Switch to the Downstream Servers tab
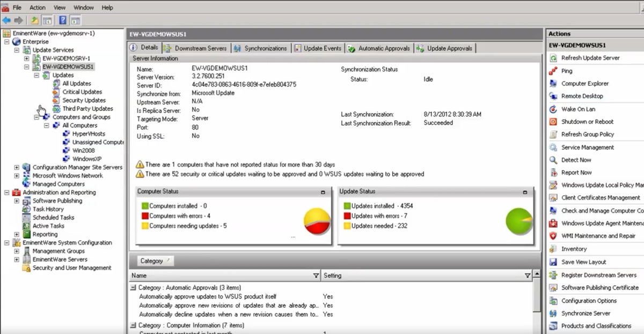The height and width of the screenshot is (334, 644). point(196,48)
